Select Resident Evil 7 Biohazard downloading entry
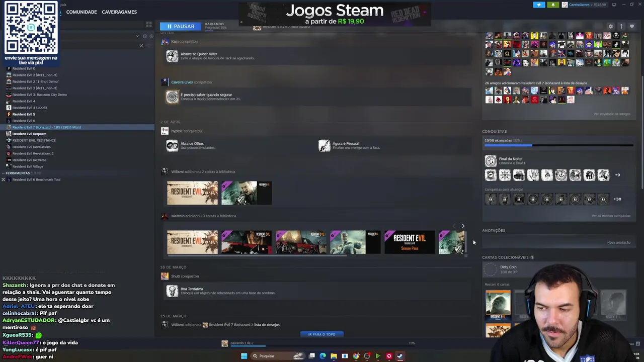Image resolution: width=644 pixels, height=362 pixels. [78, 127]
